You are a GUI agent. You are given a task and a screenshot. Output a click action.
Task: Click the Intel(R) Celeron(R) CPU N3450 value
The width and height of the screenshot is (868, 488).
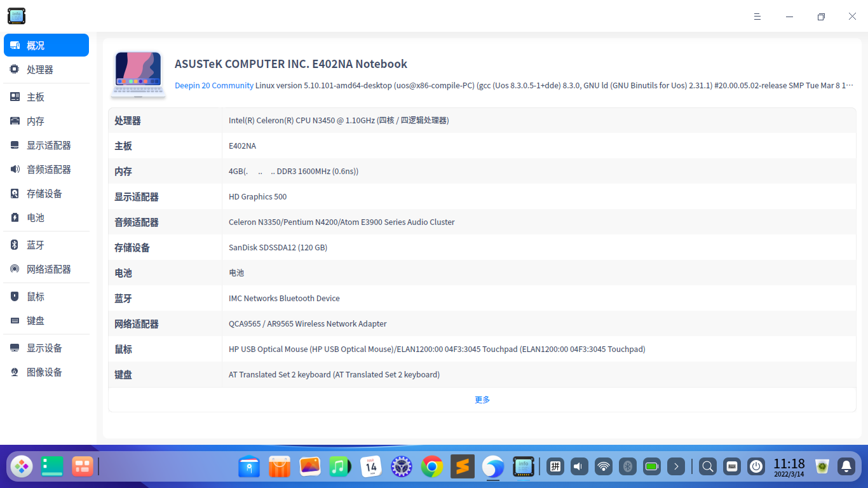pos(339,120)
